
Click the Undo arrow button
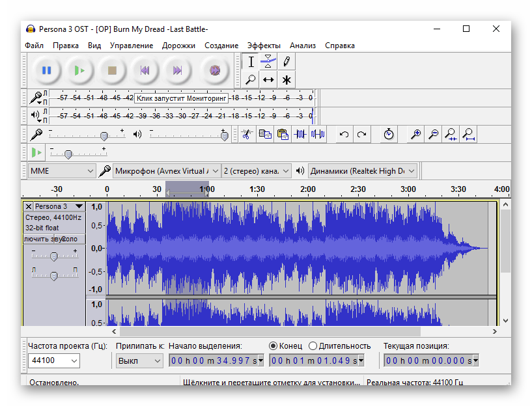344,135
